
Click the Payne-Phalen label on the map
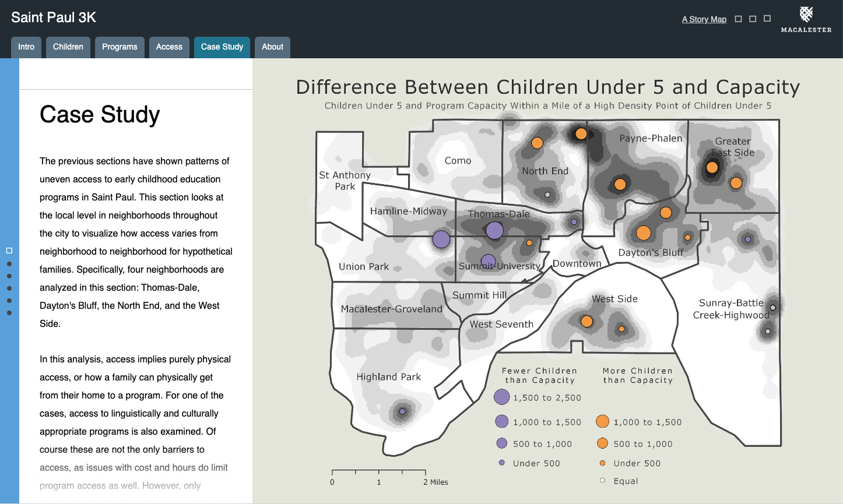(651, 138)
